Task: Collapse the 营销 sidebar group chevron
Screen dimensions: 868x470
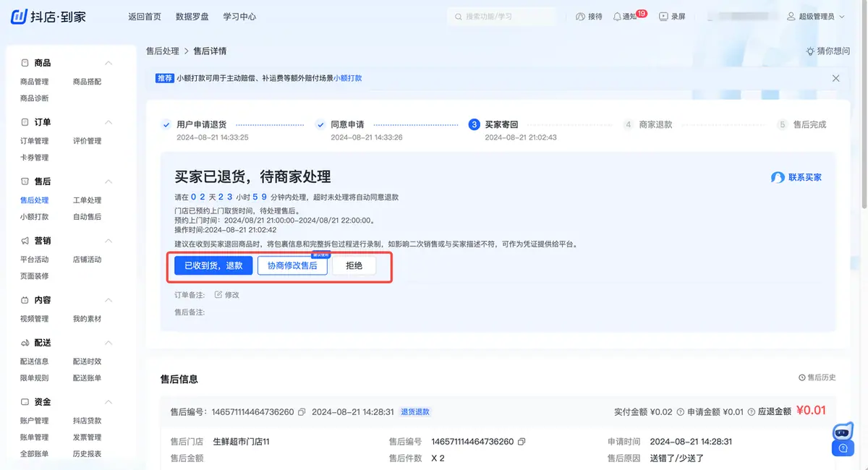Action: (109, 241)
